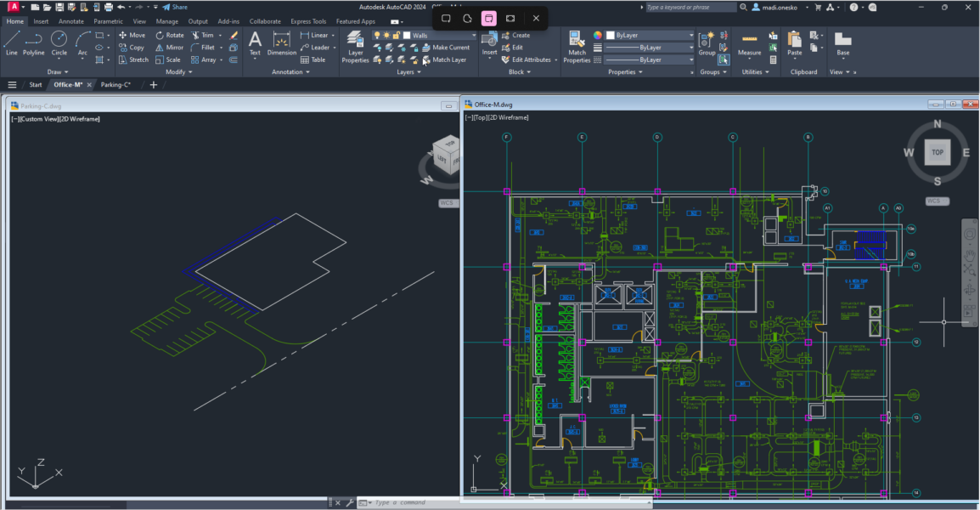980x510 pixels.
Task: Open the Annotate ribbon tab
Action: 70,21
